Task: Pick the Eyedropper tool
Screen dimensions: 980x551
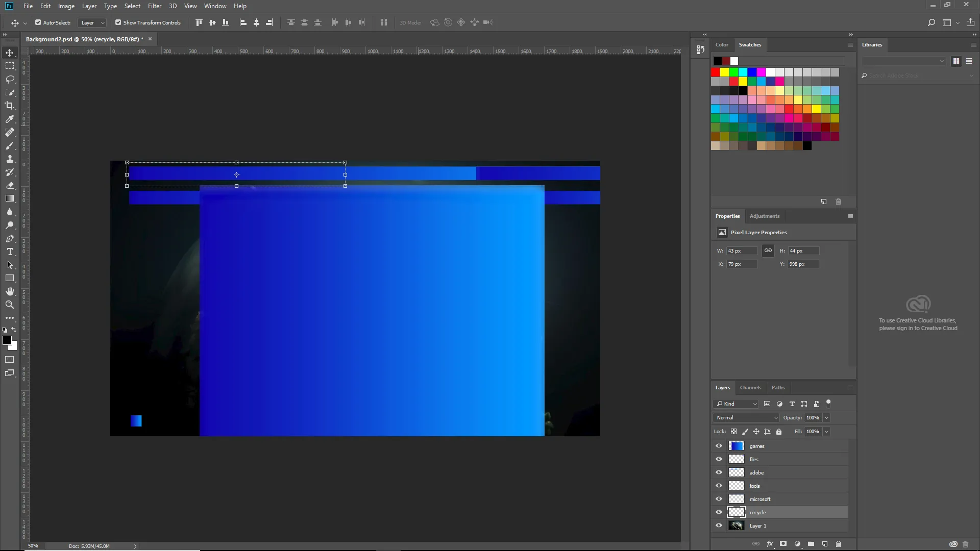Action: pos(10,119)
